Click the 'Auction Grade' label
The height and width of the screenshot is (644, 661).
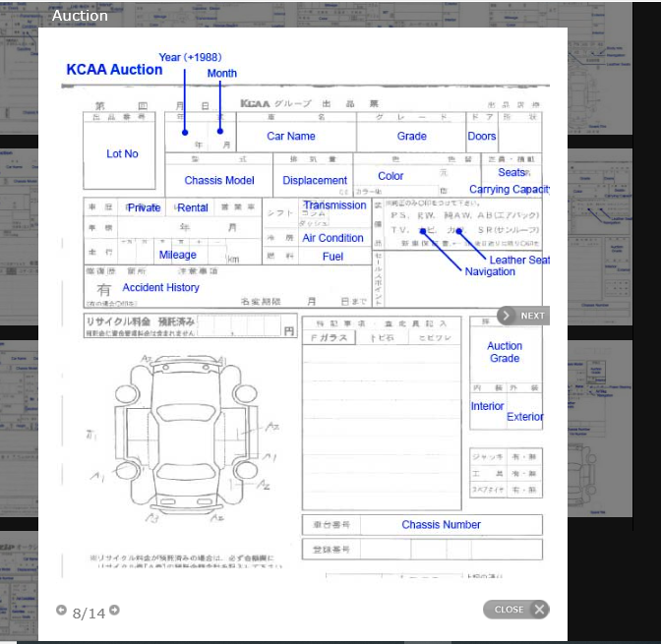tap(505, 352)
